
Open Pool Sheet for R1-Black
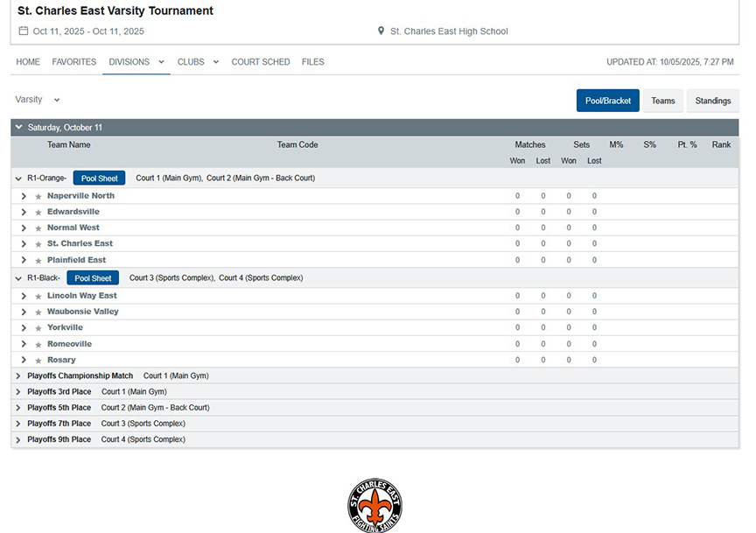click(93, 278)
